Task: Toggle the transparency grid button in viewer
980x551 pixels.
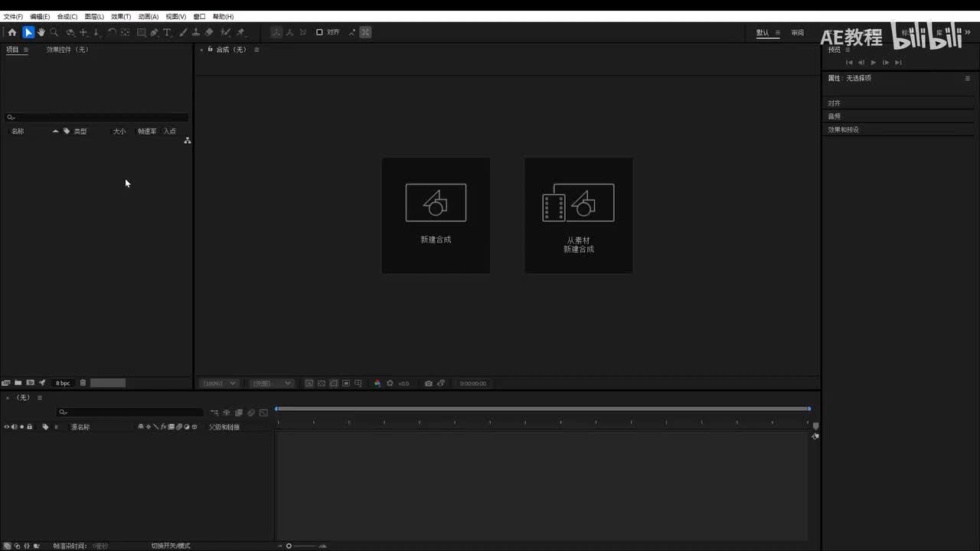Action: coord(322,383)
